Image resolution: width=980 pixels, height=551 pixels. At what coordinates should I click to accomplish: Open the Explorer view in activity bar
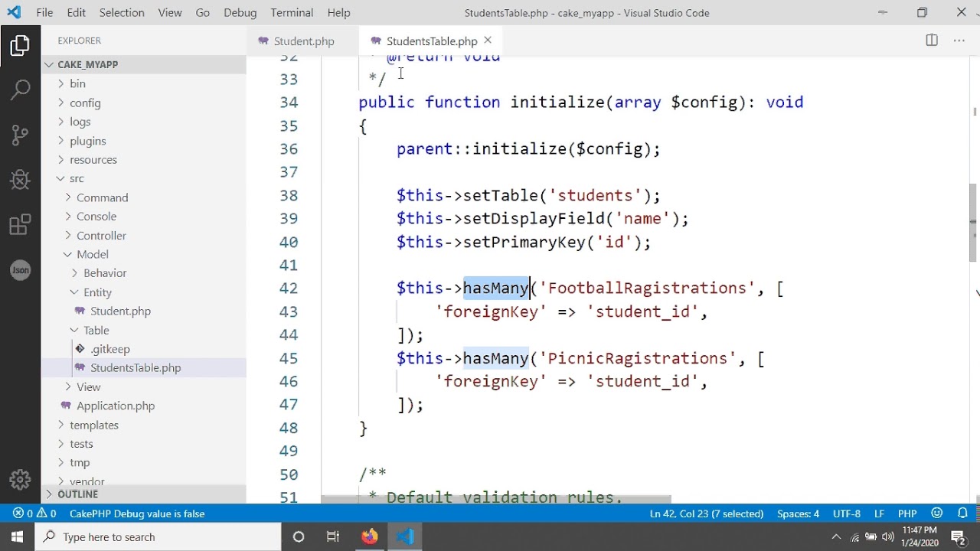(20, 46)
